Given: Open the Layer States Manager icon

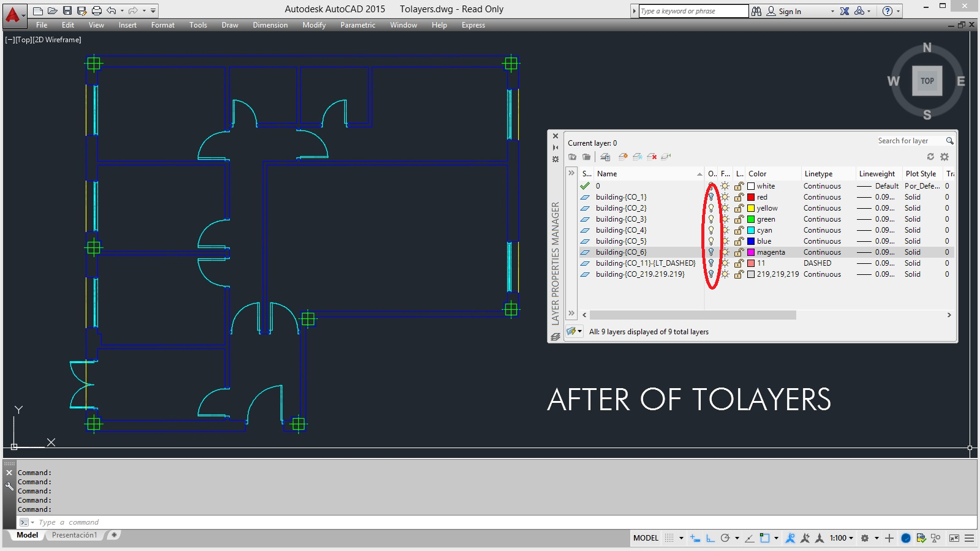Looking at the screenshot, I should pos(605,157).
